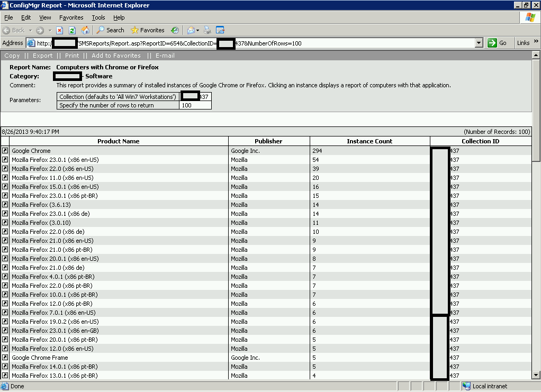The width and height of the screenshot is (541, 392).
Task: Open the Help menu
Action: (119, 17)
